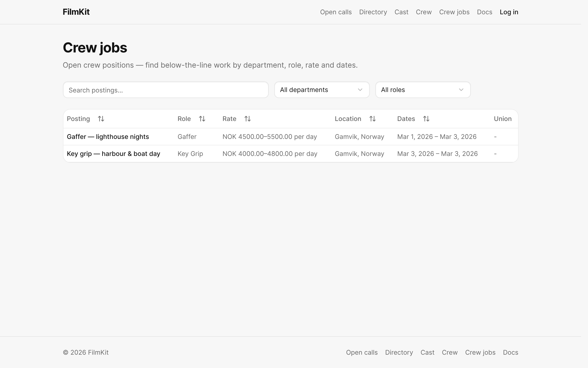Click Mar 1, 2026 – Mar 3, 2026 dates

click(437, 137)
